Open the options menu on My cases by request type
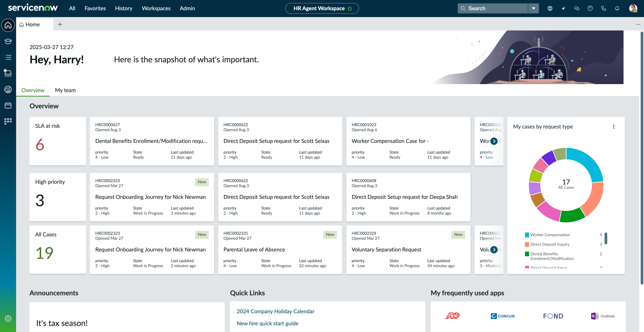Image resolution: width=644 pixels, height=332 pixels. 614,127
